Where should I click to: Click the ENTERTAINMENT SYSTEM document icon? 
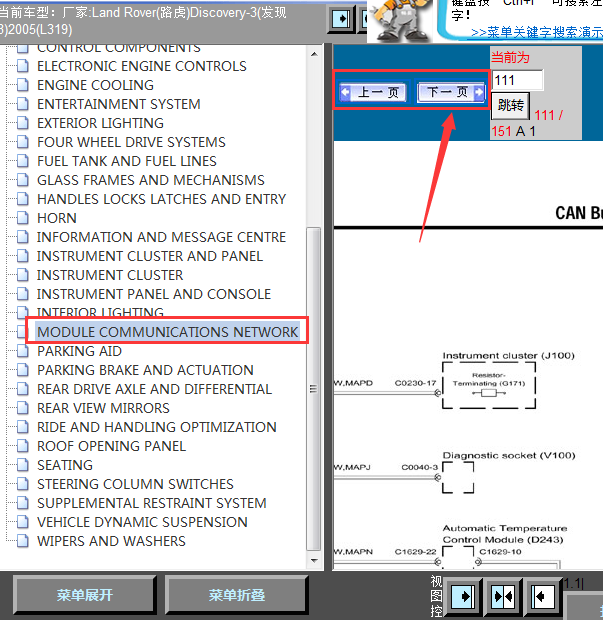pos(23,104)
